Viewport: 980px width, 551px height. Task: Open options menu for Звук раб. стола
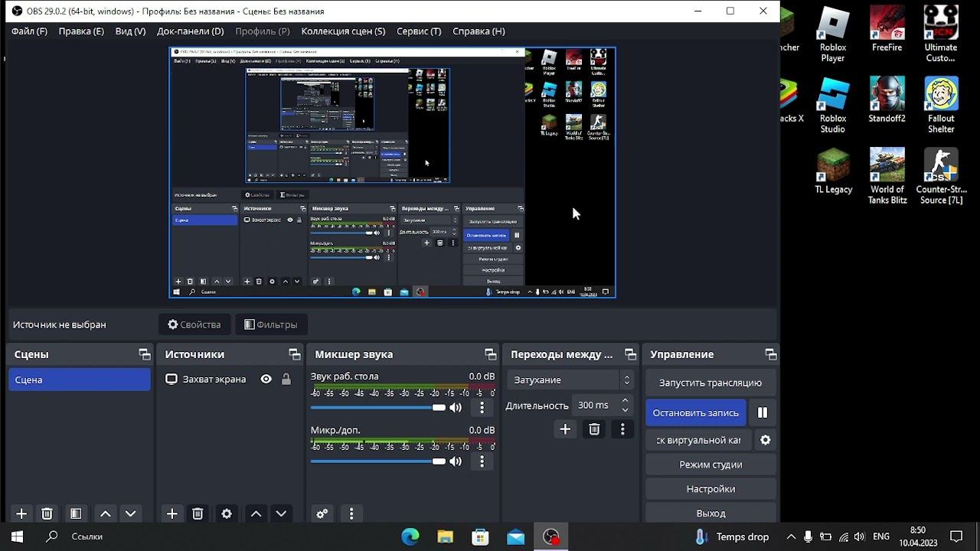[x=482, y=408]
